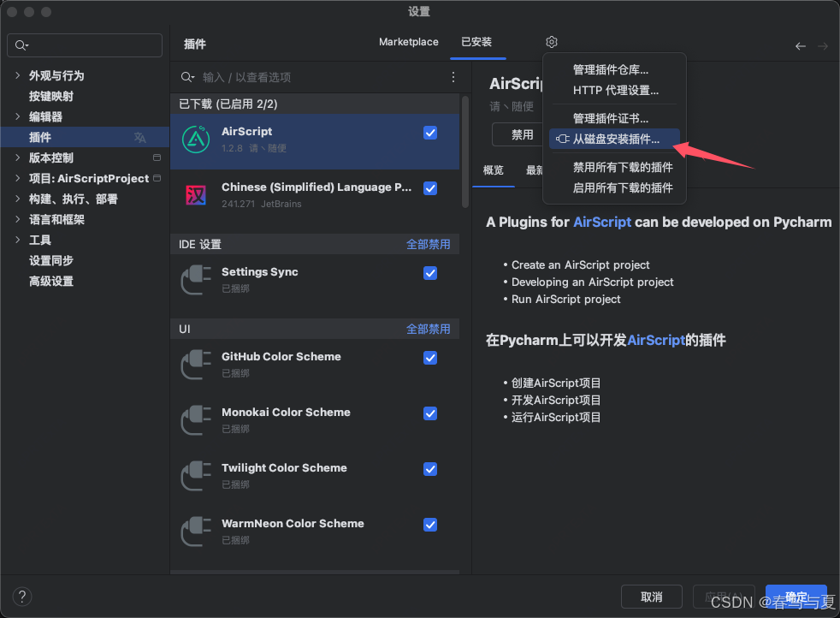This screenshot has width=840, height=618.
Task: Open the AirScript link in Chinese heading
Action: [656, 341]
